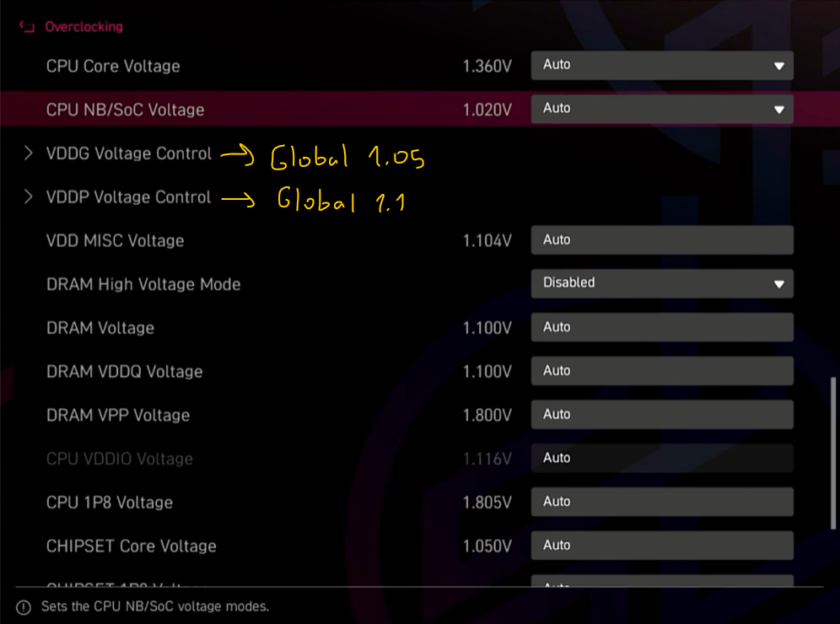Click the VDD MISC Voltage Auto field
This screenshot has width=840, height=624.
[x=662, y=240]
